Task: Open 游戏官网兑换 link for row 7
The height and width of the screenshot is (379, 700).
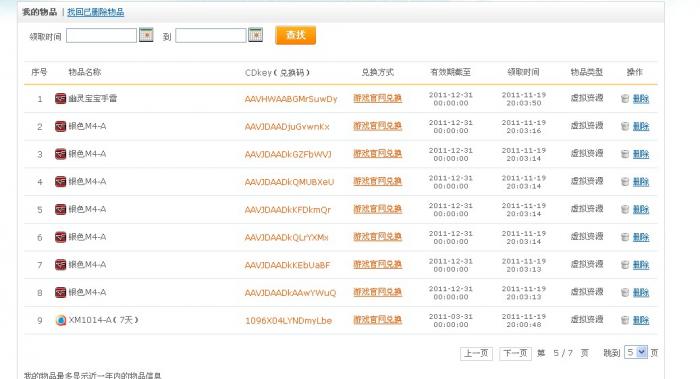Action: 378,264
